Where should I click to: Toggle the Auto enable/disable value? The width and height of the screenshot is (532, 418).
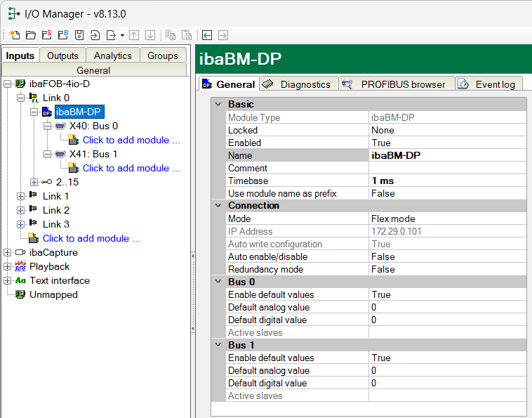pyautogui.click(x=448, y=256)
